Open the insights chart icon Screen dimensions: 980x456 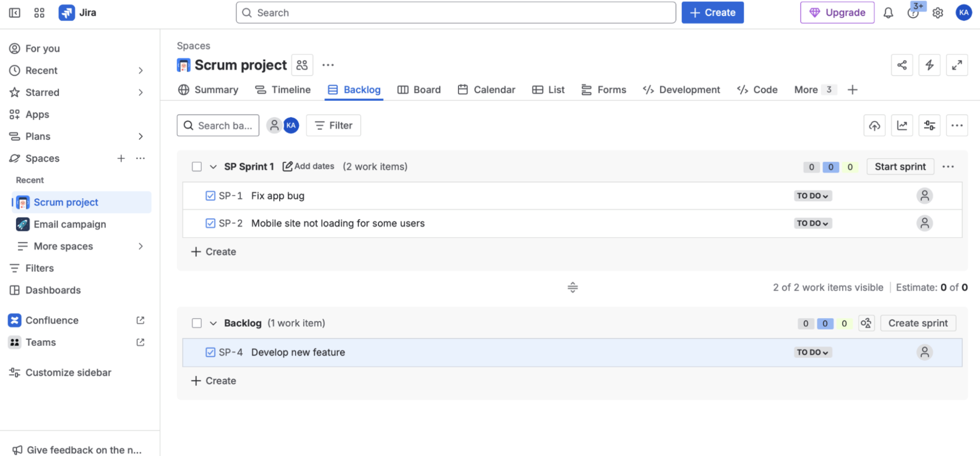coord(902,125)
